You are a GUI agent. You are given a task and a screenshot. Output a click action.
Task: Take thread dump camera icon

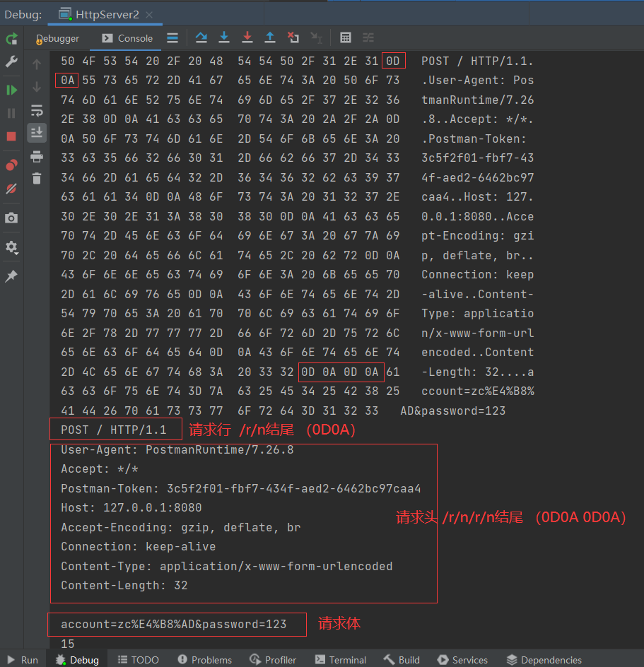(11, 218)
